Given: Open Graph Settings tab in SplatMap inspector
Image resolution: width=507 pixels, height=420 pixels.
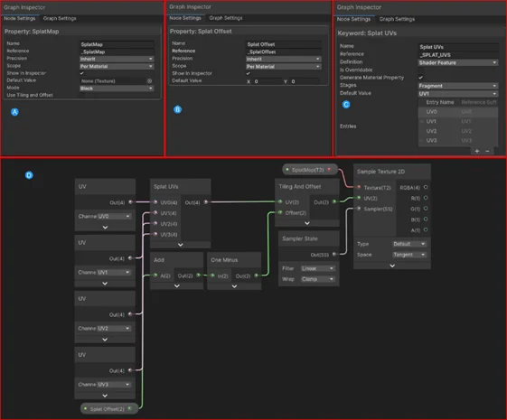Looking at the screenshot, I should click(60, 18).
